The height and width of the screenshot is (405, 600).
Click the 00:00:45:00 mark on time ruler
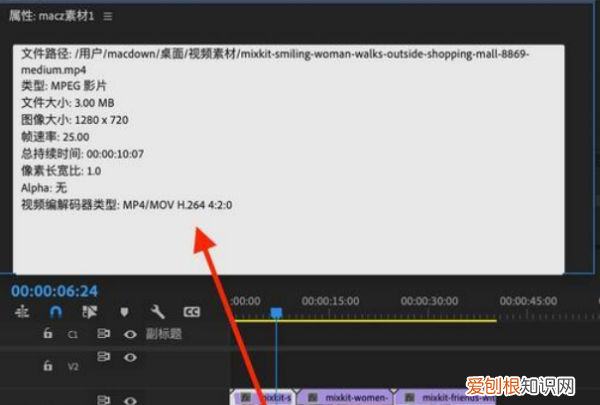[x=528, y=301]
